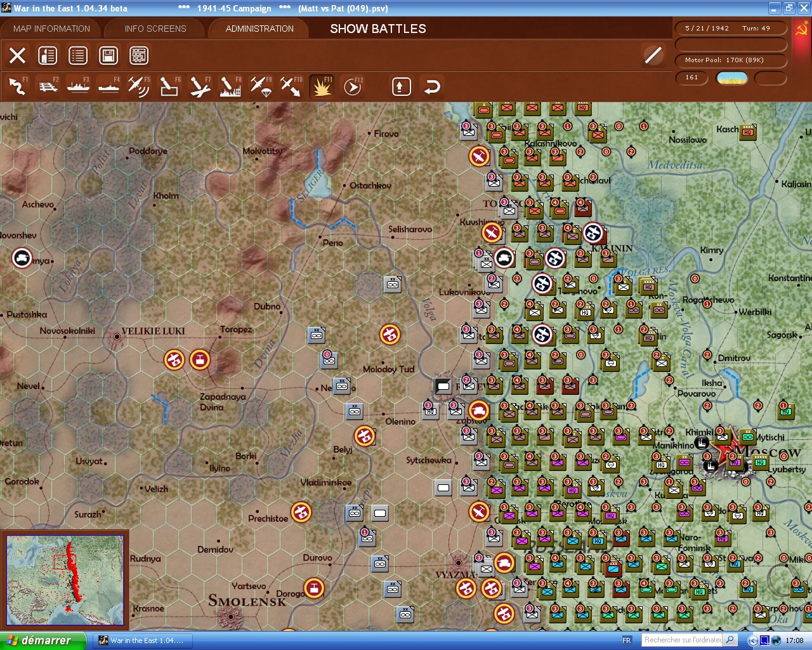Click the boxed up-arrow toolbar icon
The image size is (812, 650).
pos(401,86)
